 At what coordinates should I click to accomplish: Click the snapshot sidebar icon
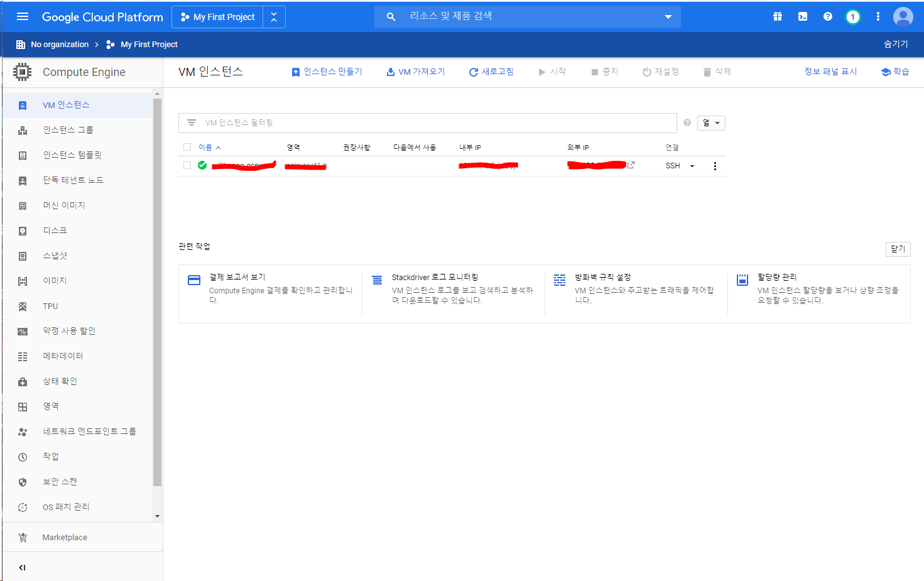(x=23, y=256)
